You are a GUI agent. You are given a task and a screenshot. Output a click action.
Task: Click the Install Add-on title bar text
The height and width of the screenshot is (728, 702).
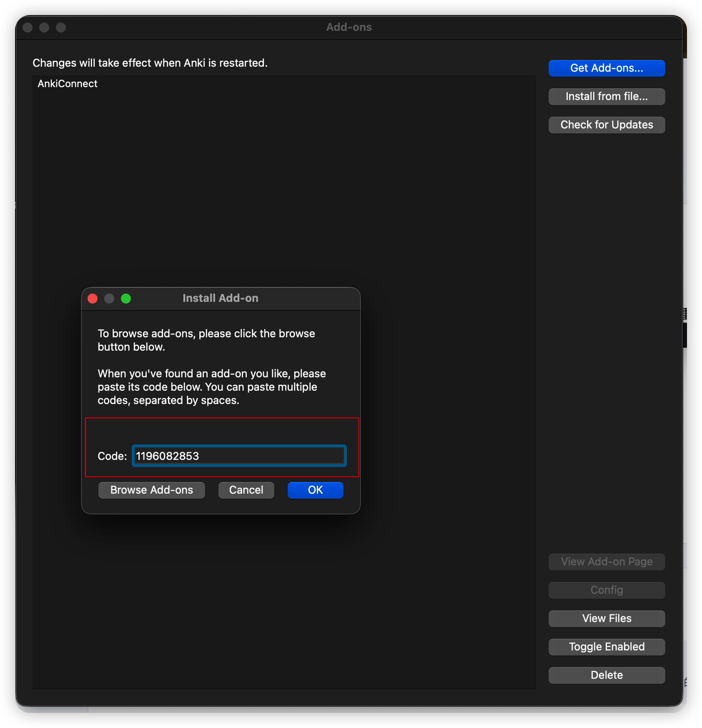221,298
